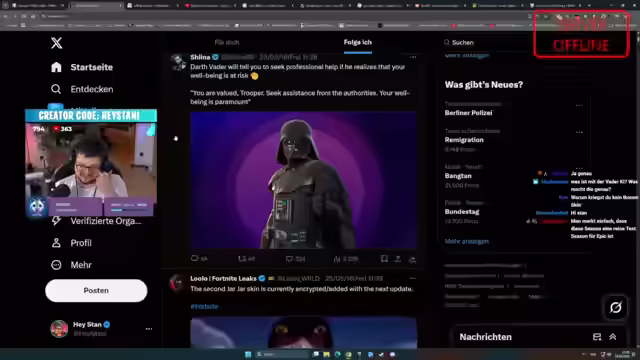Click Was gibt's Neues? heading
Viewport: 640px width, 360px height.
point(484,84)
